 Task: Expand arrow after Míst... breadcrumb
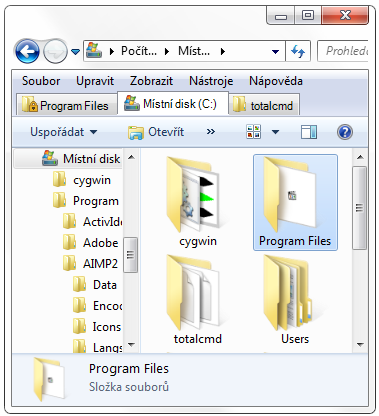[x=223, y=51]
